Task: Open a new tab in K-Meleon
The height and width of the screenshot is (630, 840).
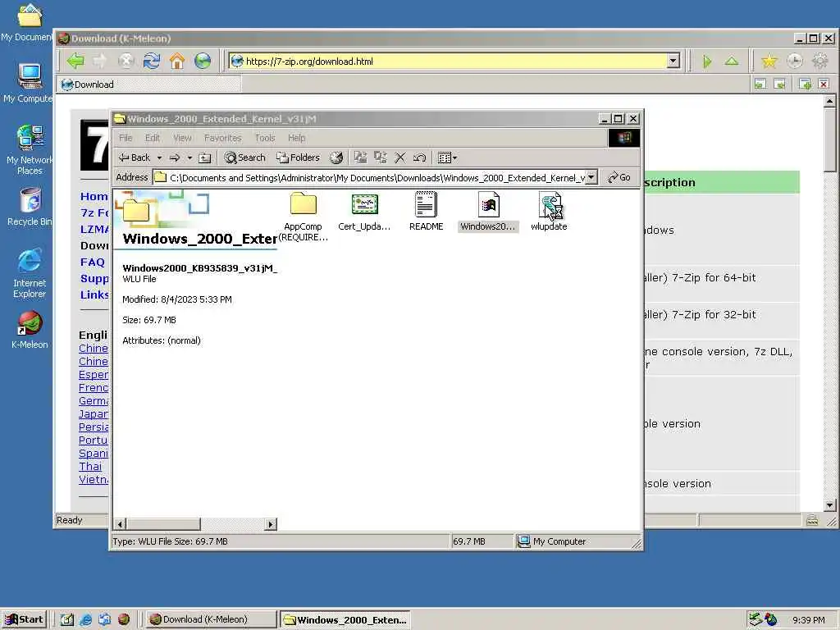Action: pyautogui.click(x=805, y=84)
